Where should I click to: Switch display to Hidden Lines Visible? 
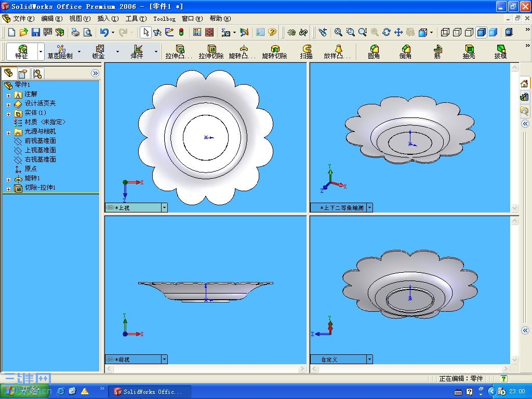coord(457,32)
